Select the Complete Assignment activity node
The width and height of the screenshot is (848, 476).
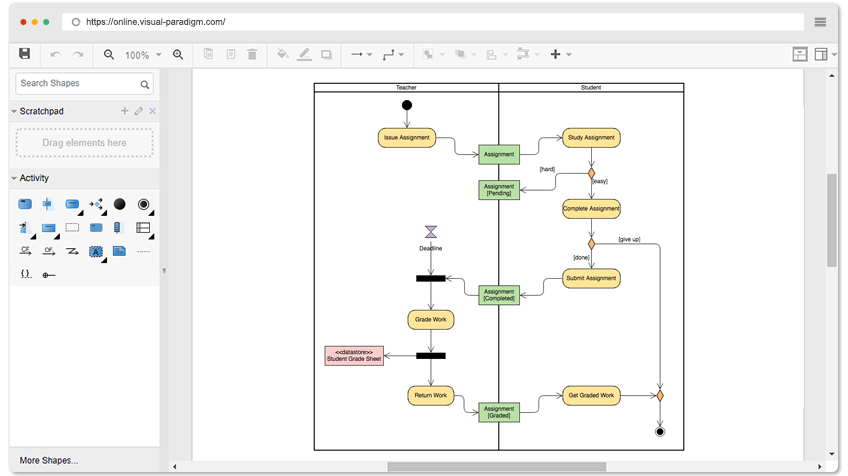(x=591, y=208)
